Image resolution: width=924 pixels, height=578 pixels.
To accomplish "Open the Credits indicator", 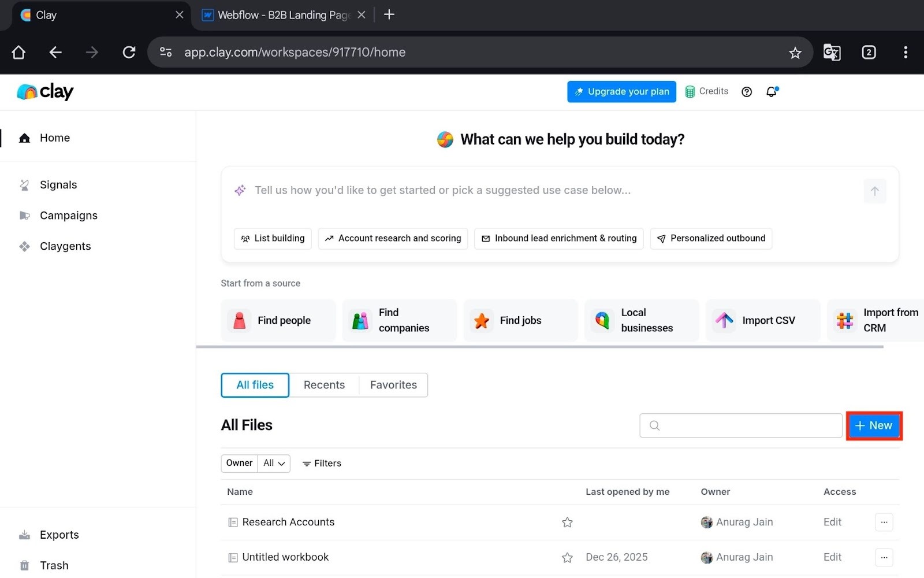I will pyautogui.click(x=706, y=91).
